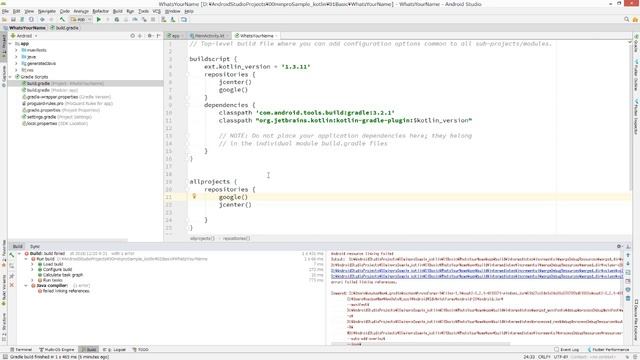Switch to the Sync tab in Build panel
This screenshot has height=360, width=640.
35,247
